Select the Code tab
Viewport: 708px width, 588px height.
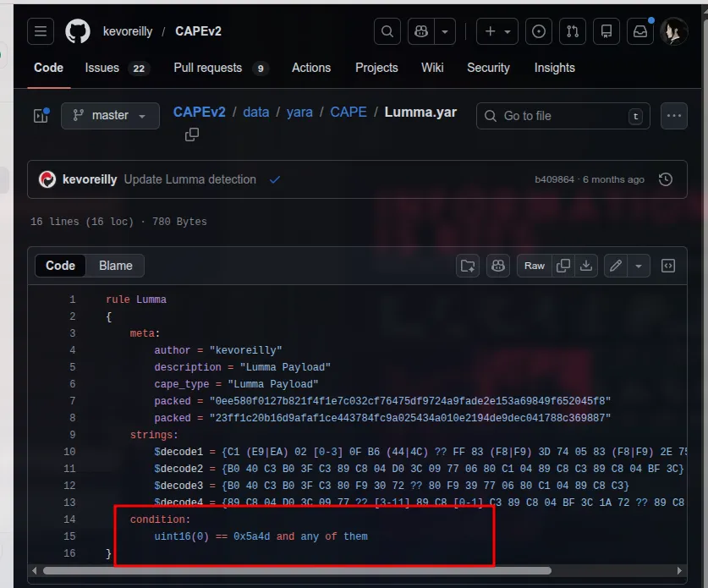tap(49, 68)
